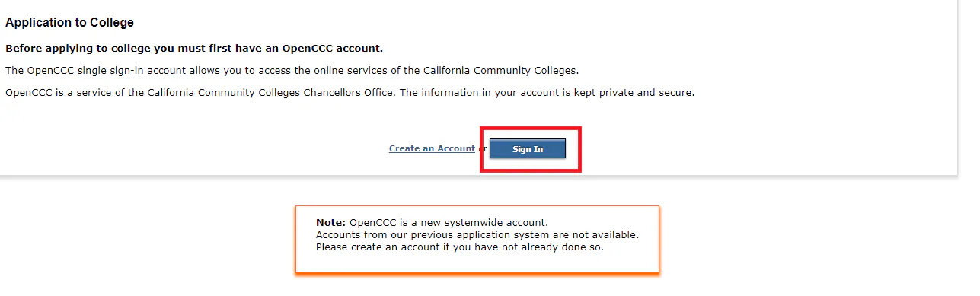Open the Create an Account link
This screenshot has height=296, width=980.
click(432, 148)
